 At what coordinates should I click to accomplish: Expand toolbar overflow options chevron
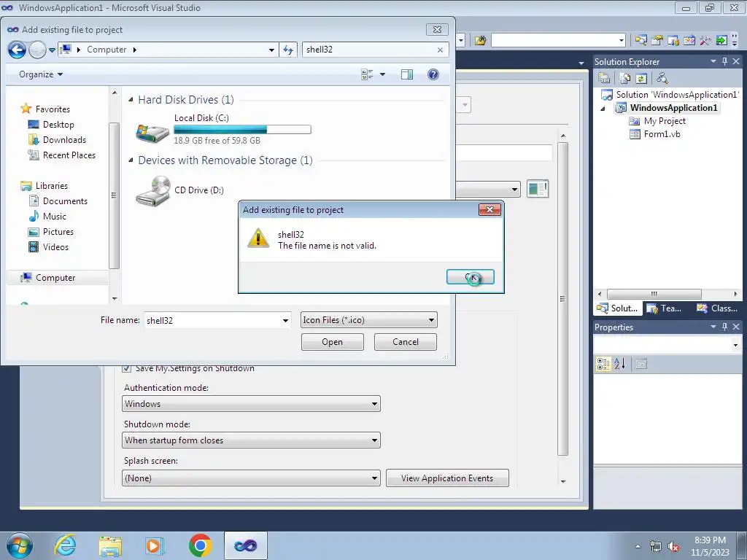[735, 41]
